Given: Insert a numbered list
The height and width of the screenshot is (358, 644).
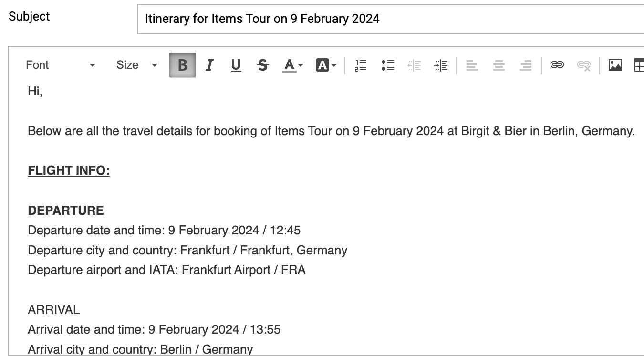Looking at the screenshot, I should point(361,65).
